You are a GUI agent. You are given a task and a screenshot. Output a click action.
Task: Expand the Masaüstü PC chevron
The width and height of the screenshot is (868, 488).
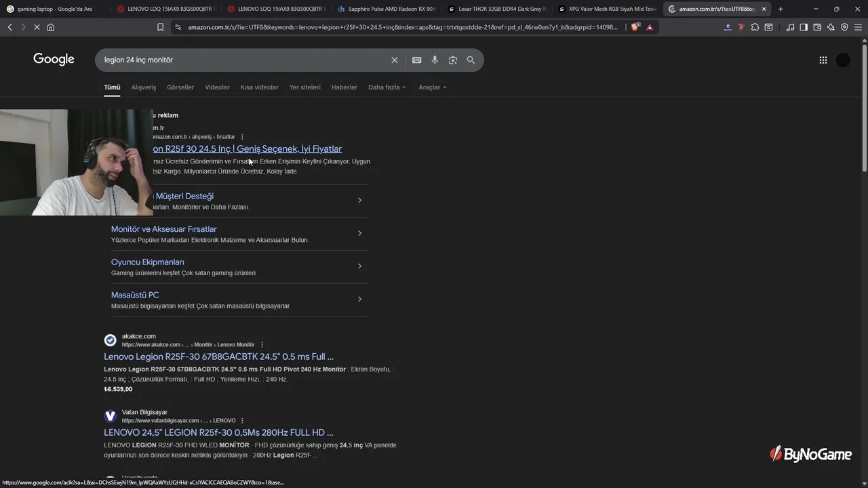click(359, 299)
